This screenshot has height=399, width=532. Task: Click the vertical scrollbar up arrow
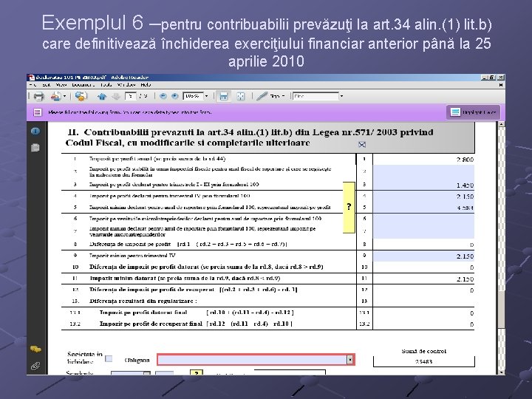pyautogui.click(x=502, y=125)
